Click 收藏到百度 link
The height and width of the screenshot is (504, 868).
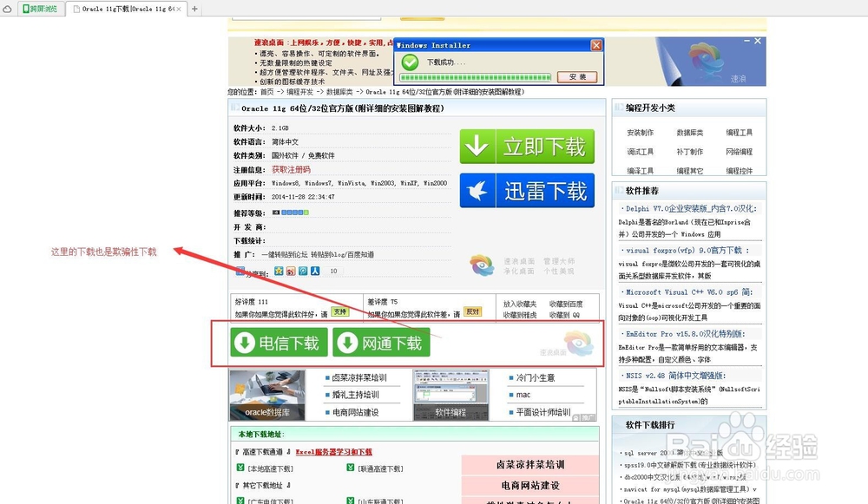tap(566, 304)
